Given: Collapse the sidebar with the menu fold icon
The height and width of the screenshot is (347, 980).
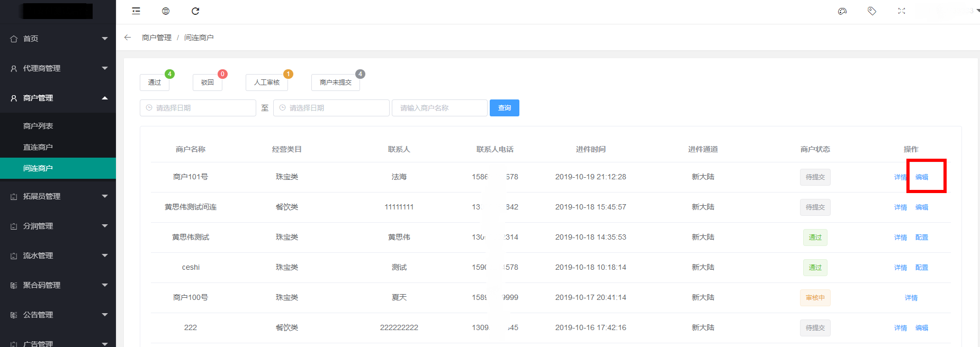Looking at the screenshot, I should (136, 11).
